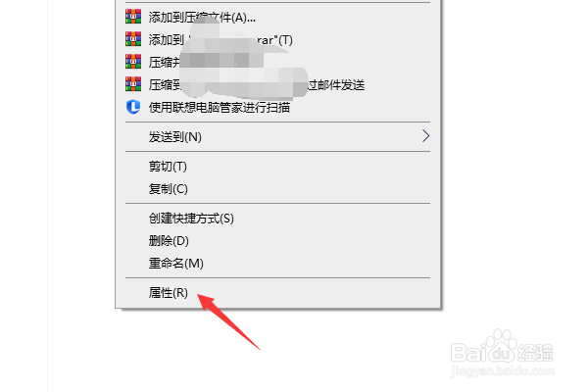Click the WinRAR icon beside 压缩到…邮件发送
The width and height of the screenshot is (588, 392).
[x=133, y=84]
